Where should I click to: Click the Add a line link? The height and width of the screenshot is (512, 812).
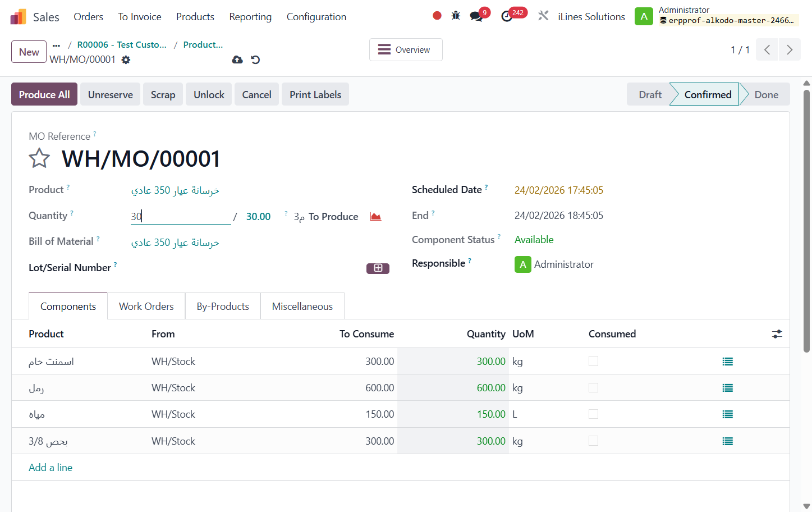51,468
